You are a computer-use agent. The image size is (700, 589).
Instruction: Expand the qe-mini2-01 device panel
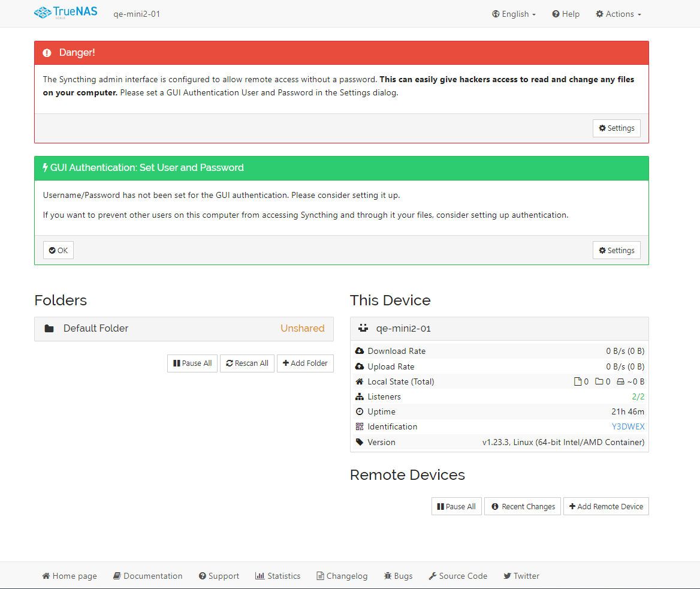(x=499, y=329)
